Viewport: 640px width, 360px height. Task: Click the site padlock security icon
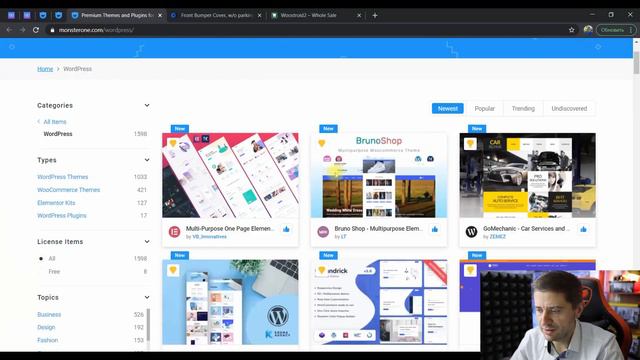[x=52, y=30]
